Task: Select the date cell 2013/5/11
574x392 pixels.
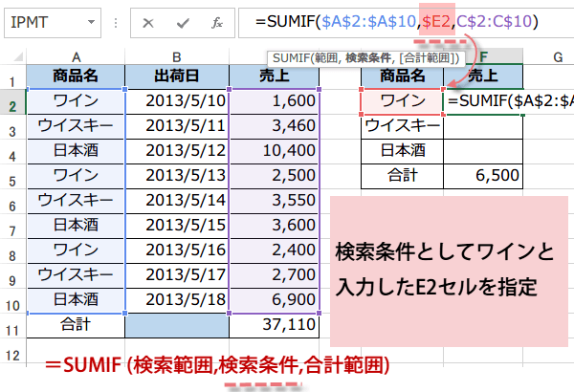Action: pyautogui.click(x=177, y=126)
